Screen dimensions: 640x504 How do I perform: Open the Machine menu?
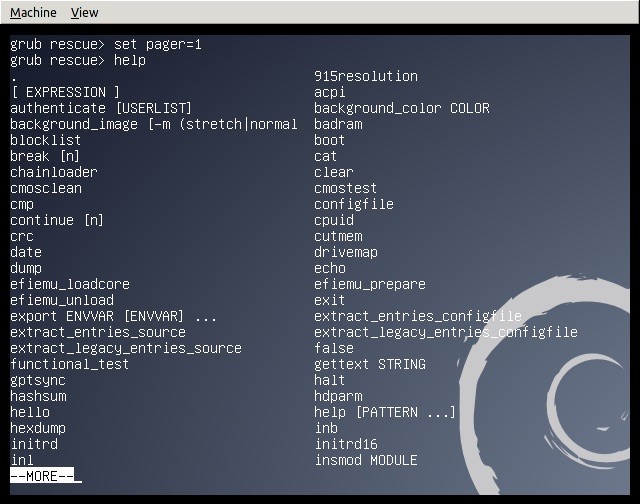[x=33, y=13]
